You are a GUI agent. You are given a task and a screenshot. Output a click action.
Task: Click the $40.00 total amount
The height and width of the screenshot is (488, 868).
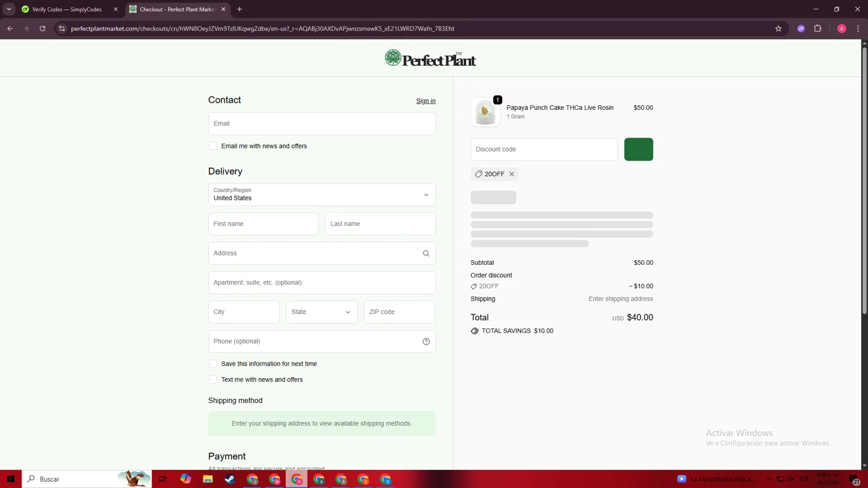pyautogui.click(x=640, y=317)
